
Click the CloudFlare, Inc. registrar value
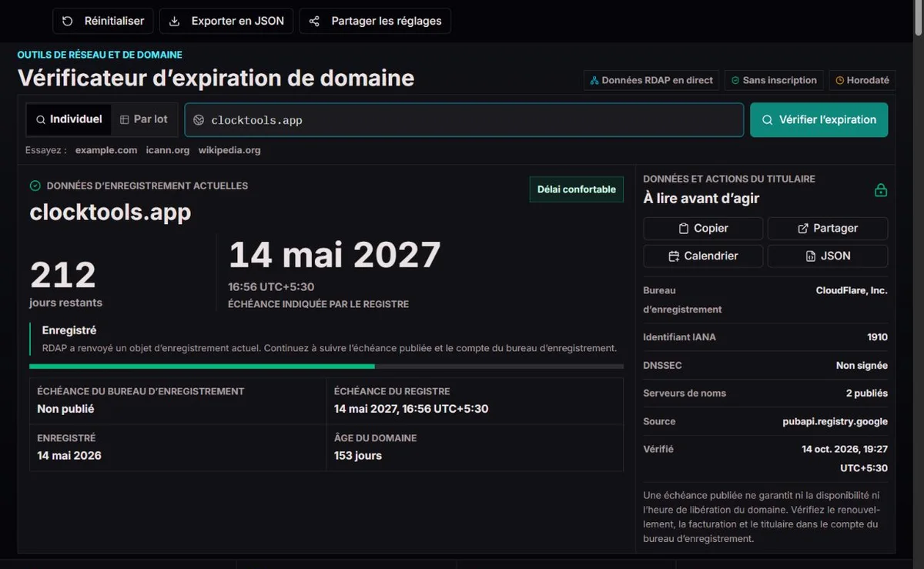click(x=852, y=290)
